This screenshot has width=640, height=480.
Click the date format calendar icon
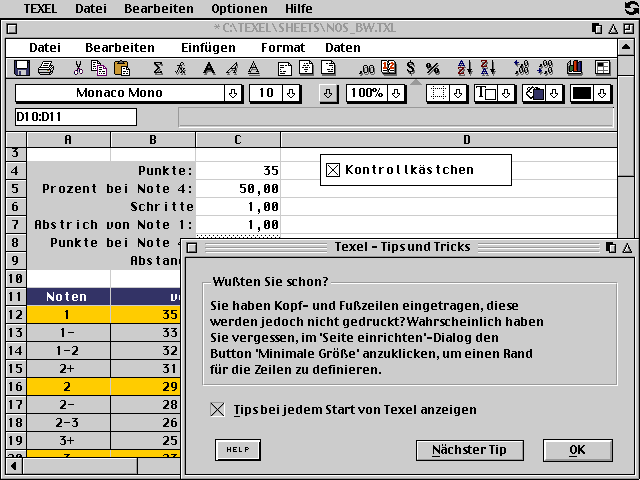pyautogui.click(x=389, y=68)
